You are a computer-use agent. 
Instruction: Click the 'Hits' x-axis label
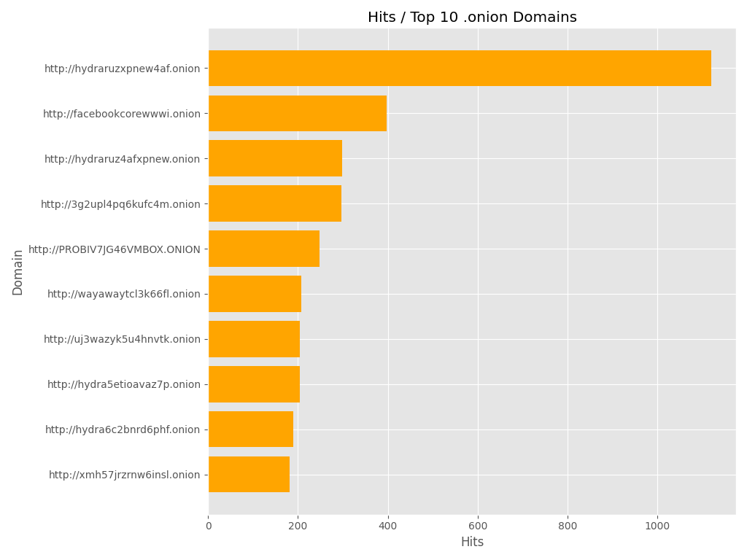click(x=472, y=542)
